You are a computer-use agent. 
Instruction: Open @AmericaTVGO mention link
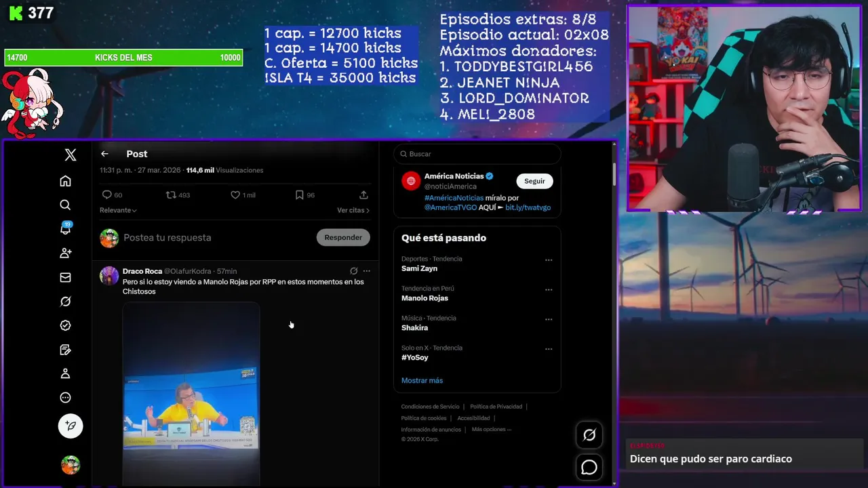(x=450, y=207)
